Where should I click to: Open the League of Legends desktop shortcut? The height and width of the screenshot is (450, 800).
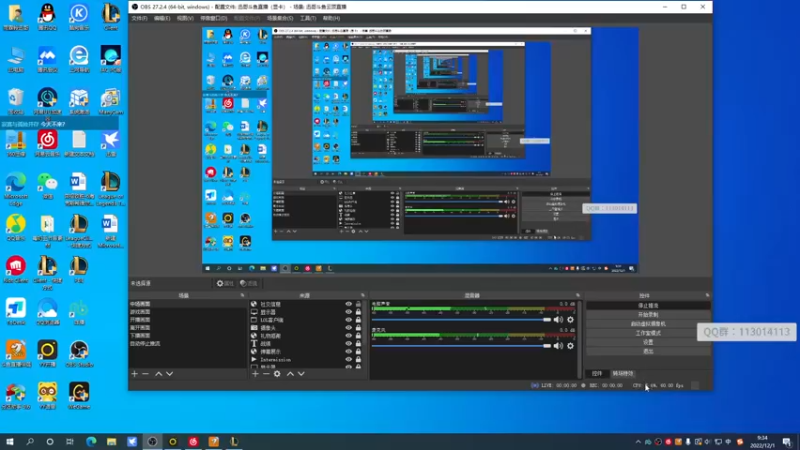tap(110, 188)
